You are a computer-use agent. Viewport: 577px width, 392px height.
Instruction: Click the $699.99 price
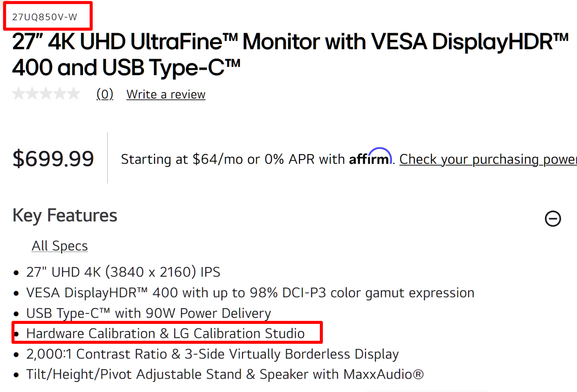coord(53,159)
